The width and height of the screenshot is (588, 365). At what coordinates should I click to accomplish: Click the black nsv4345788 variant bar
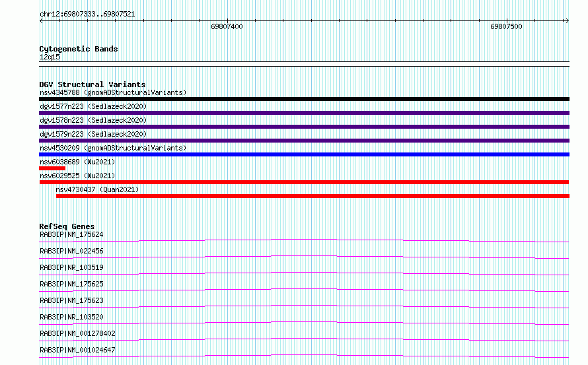coord(304,99)
